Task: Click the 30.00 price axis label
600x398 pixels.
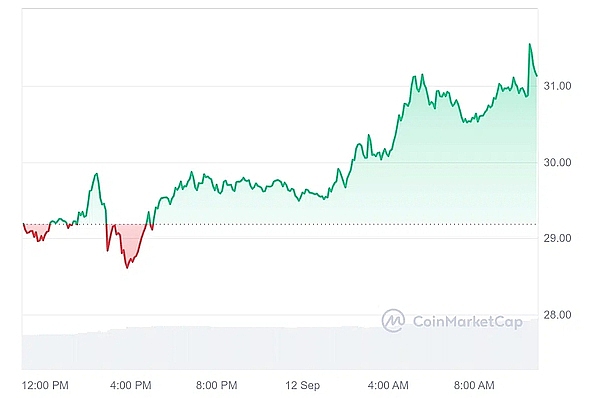Action: click(x=557, y=163)
